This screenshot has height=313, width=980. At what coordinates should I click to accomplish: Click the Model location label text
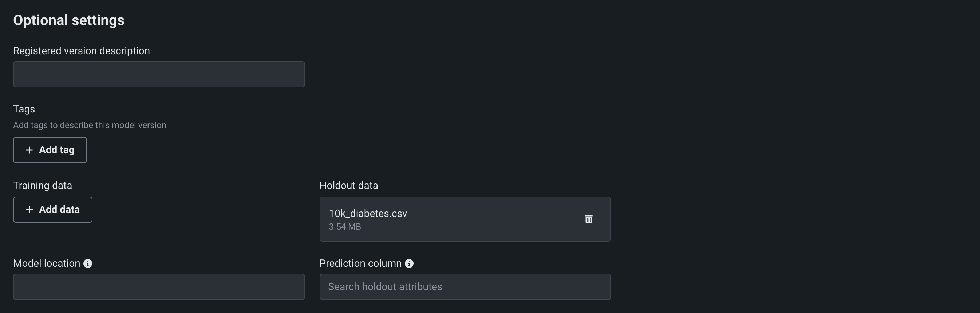pyautogui.click(x=46, y=264)
